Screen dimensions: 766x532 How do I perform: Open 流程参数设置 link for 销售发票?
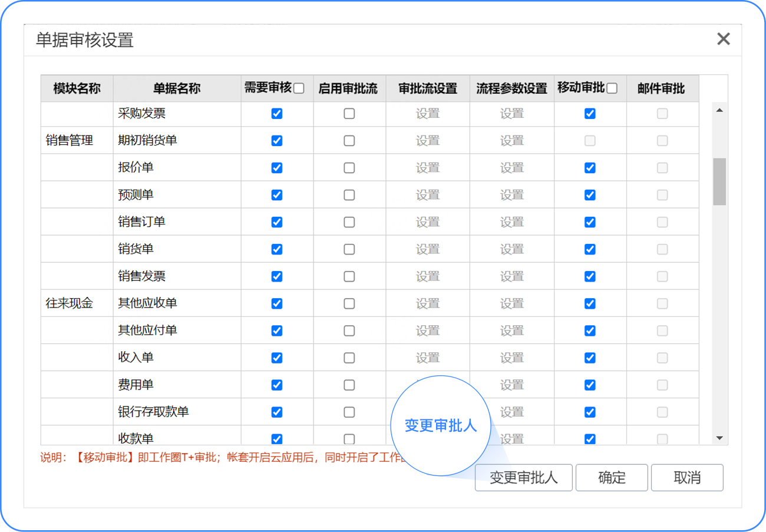[x=511, y=276]
